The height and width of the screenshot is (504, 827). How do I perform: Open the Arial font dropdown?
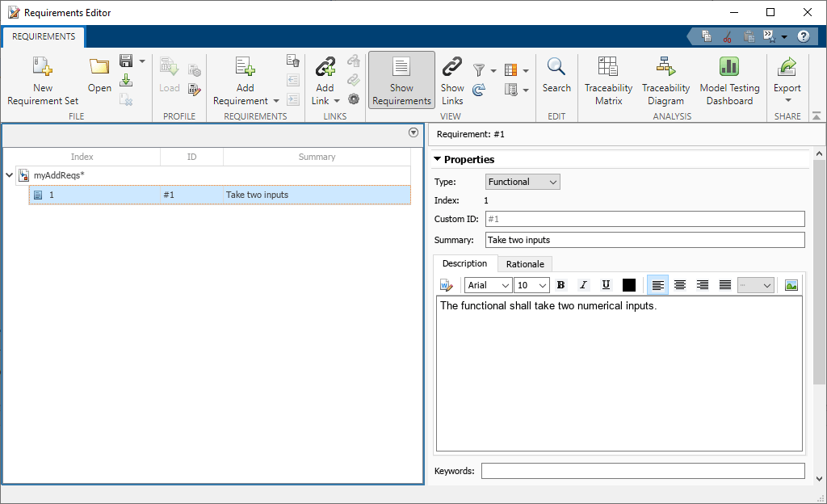pyautogui.click(x=488, y=285)
